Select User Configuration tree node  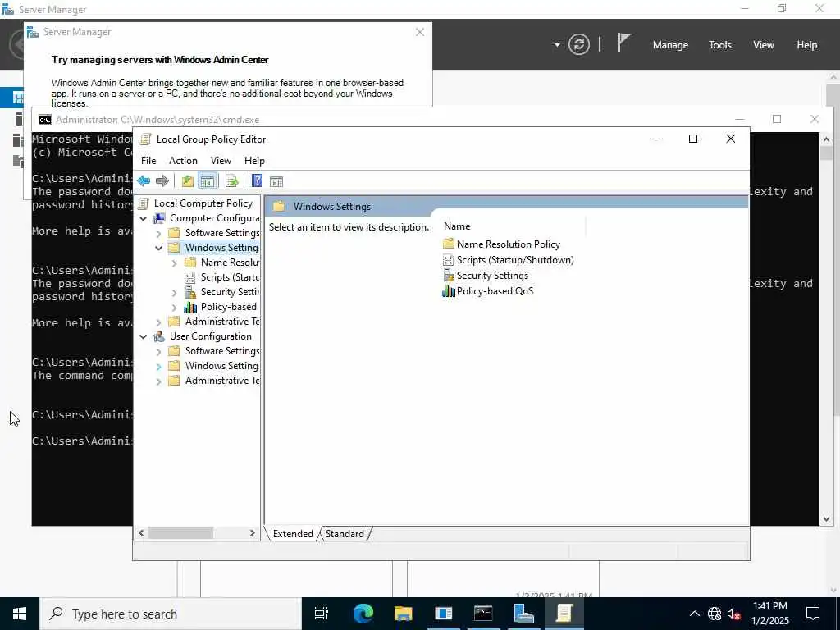coord(211,336)
